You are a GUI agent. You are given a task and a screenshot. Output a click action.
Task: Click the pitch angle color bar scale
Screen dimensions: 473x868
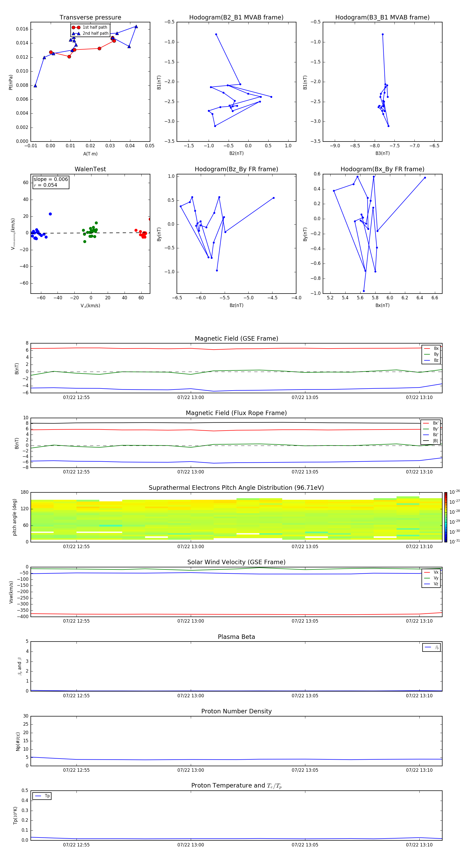pos(446,517)
